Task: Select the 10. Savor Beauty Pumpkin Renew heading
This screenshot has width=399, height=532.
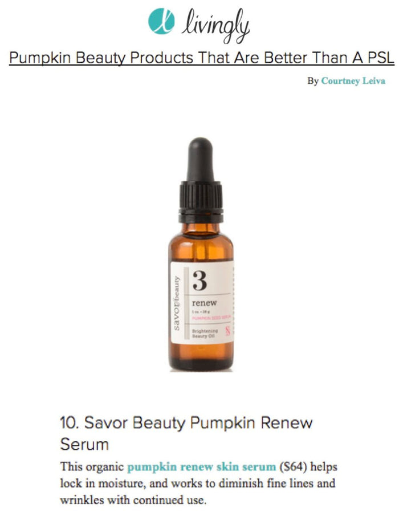Action: coord(186,423)
